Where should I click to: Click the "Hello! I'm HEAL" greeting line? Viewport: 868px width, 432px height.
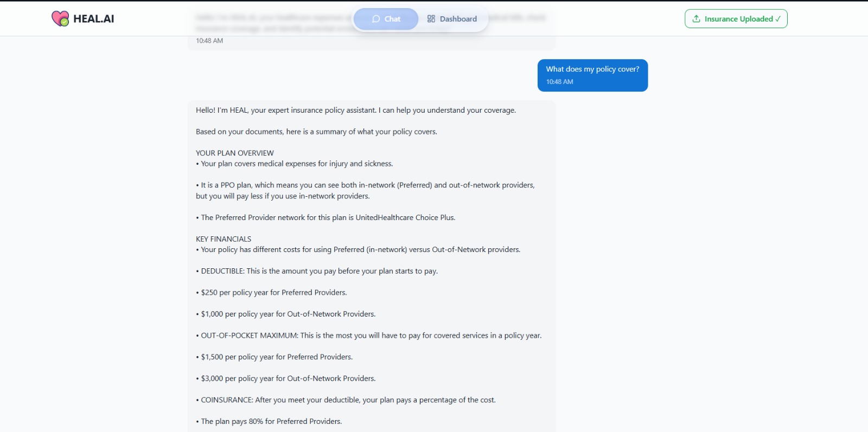[356, 110]
